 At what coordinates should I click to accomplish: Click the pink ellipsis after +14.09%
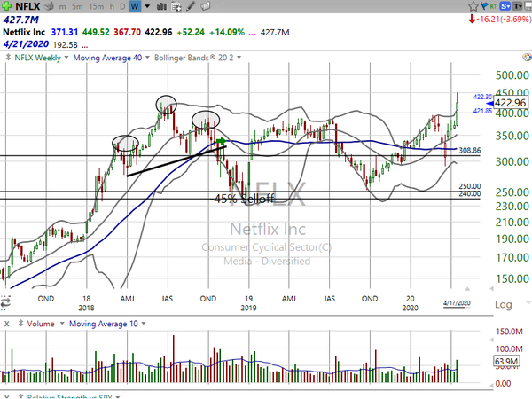252,34
